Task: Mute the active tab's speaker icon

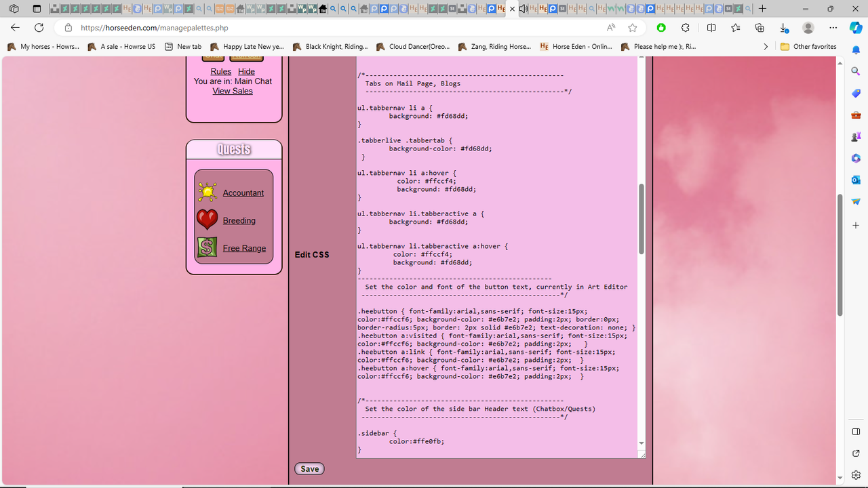Action: [523, 9]
